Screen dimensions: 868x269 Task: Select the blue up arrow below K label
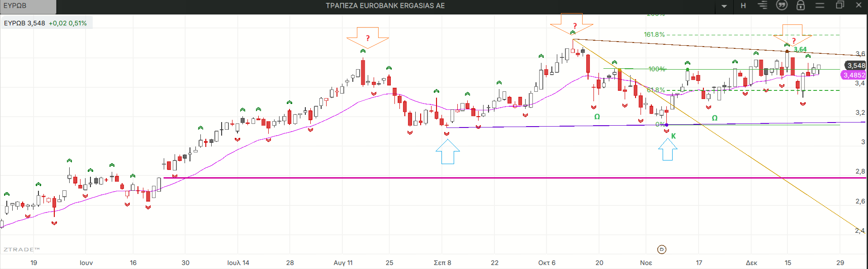tap(668, 150)
